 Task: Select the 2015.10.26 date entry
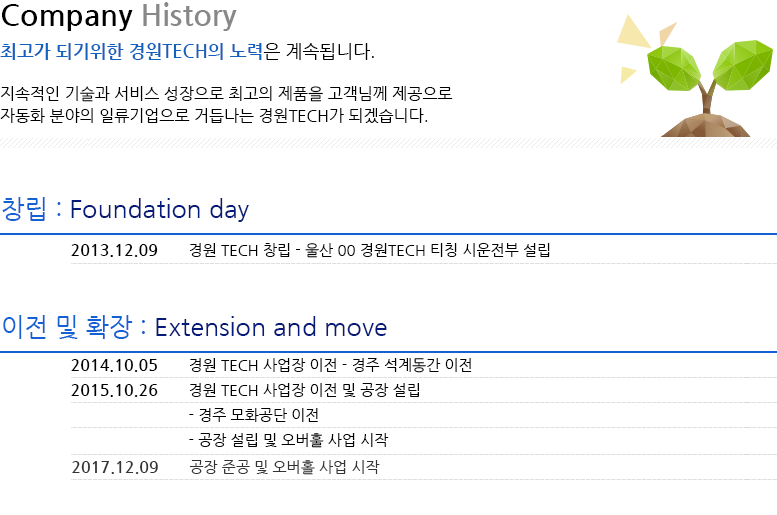[114, 391]
